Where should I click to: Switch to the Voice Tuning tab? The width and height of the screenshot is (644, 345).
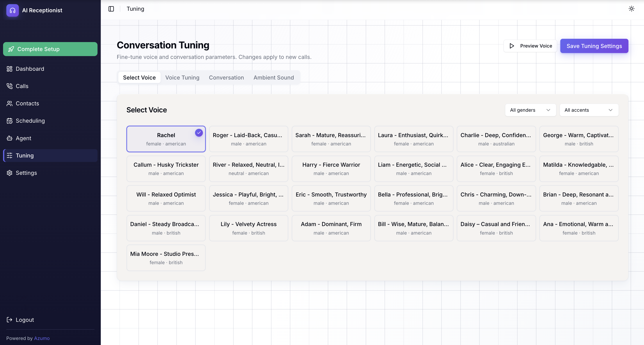click(x=182, y=78)
